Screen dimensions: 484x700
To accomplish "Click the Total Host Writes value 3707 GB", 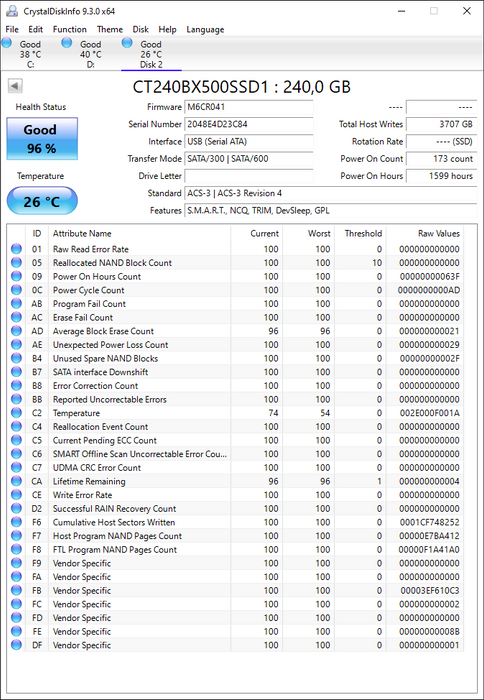I will pos(441,124).
